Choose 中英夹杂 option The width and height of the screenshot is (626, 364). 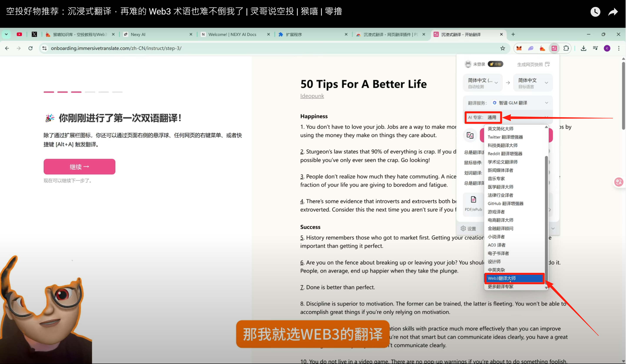[496, 270]
